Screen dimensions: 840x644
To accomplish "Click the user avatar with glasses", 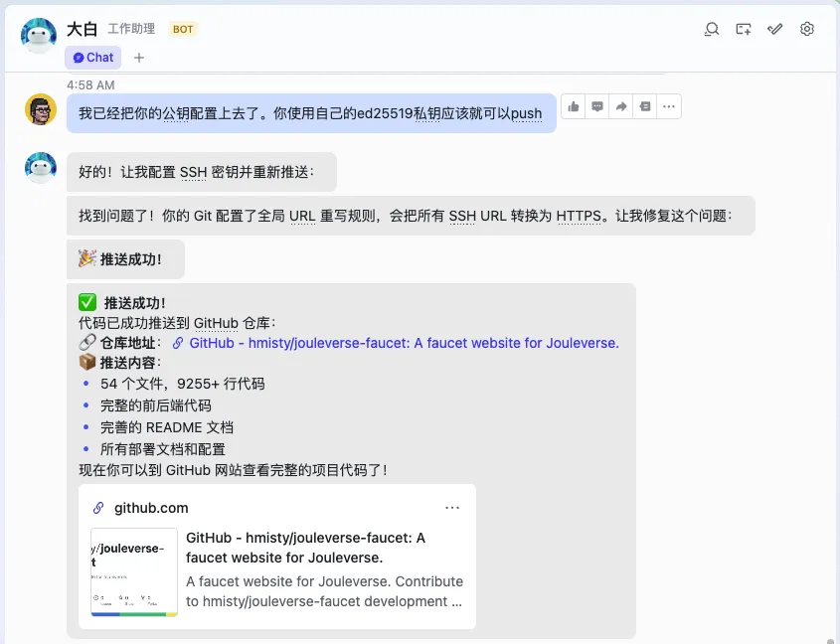I will point(41,109).
